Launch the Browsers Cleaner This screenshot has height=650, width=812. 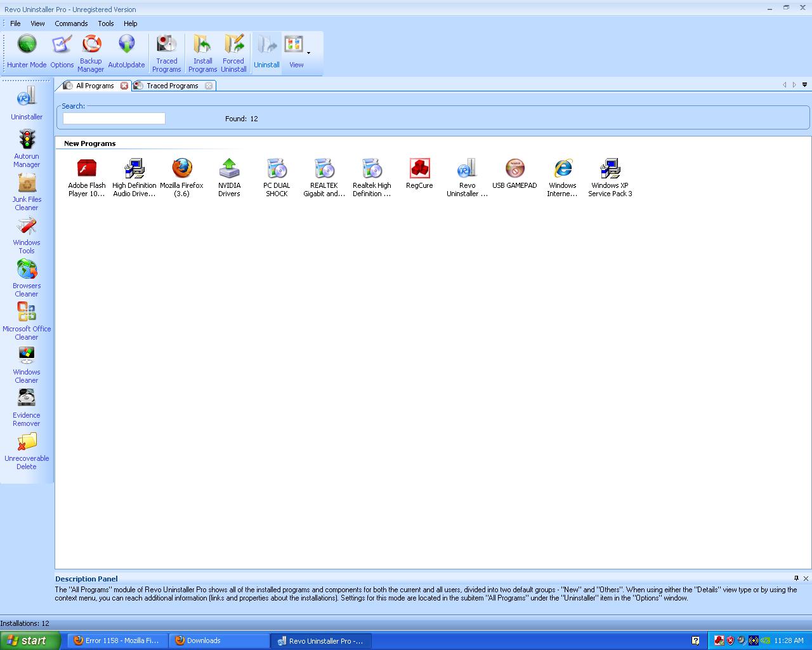27,278
